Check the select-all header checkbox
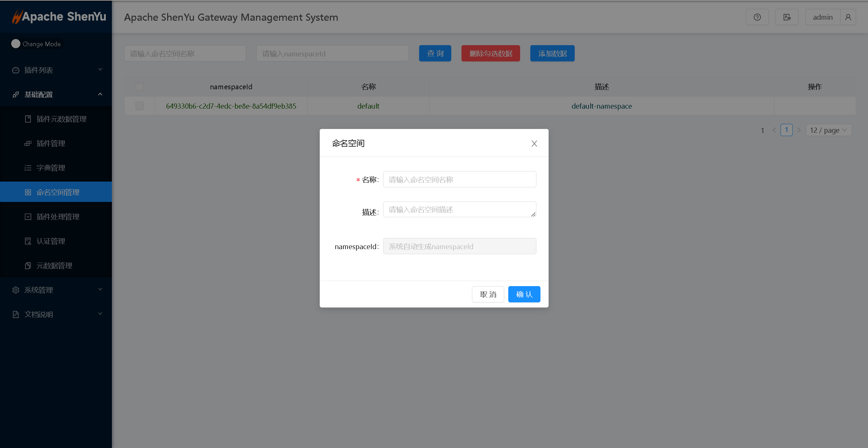The width and height of the screenshot is (868, 448). (x=140, y=87)
